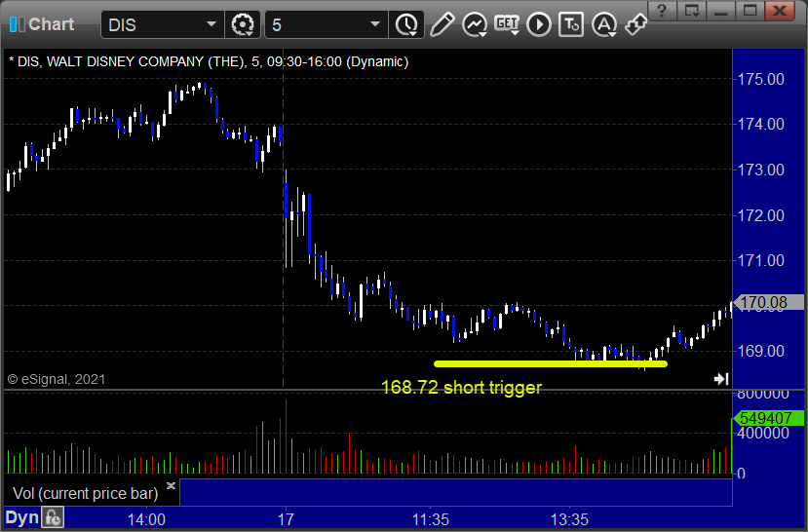Click the pushpin link icon
The height and width of the screenshot is (532, 808).
click(635, 24)
